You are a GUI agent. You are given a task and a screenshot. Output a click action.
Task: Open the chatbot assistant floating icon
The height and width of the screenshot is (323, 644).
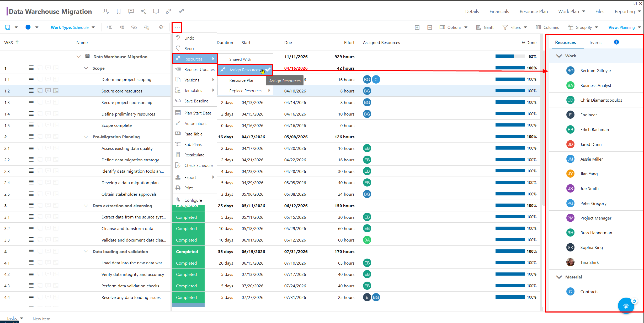[x=626, y=305]
